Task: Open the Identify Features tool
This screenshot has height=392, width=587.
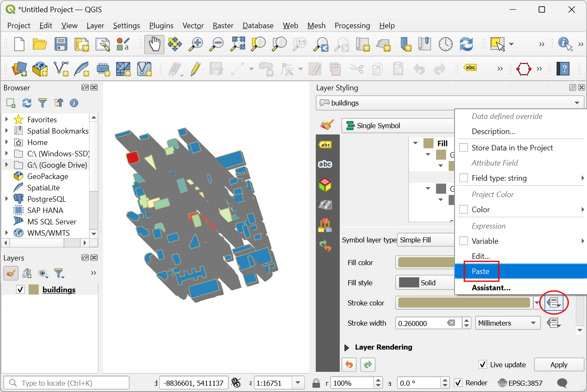Action: 565,44
